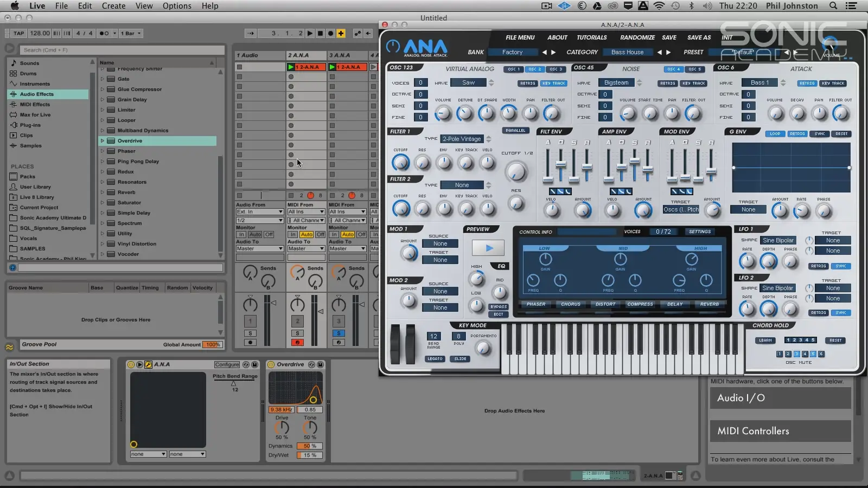Viewport: 868px width, 488px height.
Task: Click the transport Play button
Action: 310,33
